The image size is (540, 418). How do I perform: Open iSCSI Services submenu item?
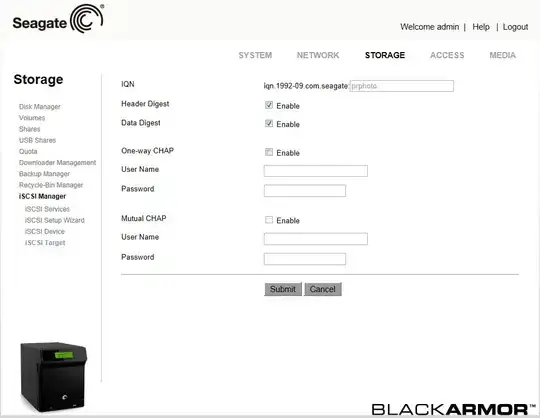47,209
